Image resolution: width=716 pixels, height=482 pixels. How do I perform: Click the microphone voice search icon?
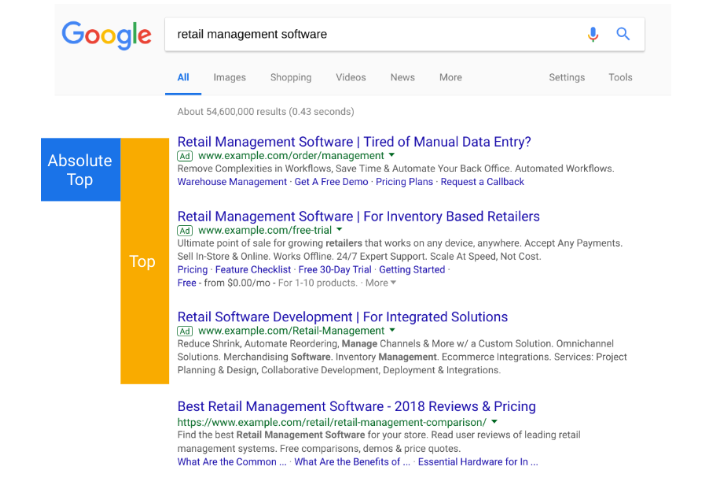[x=593, y=34]
